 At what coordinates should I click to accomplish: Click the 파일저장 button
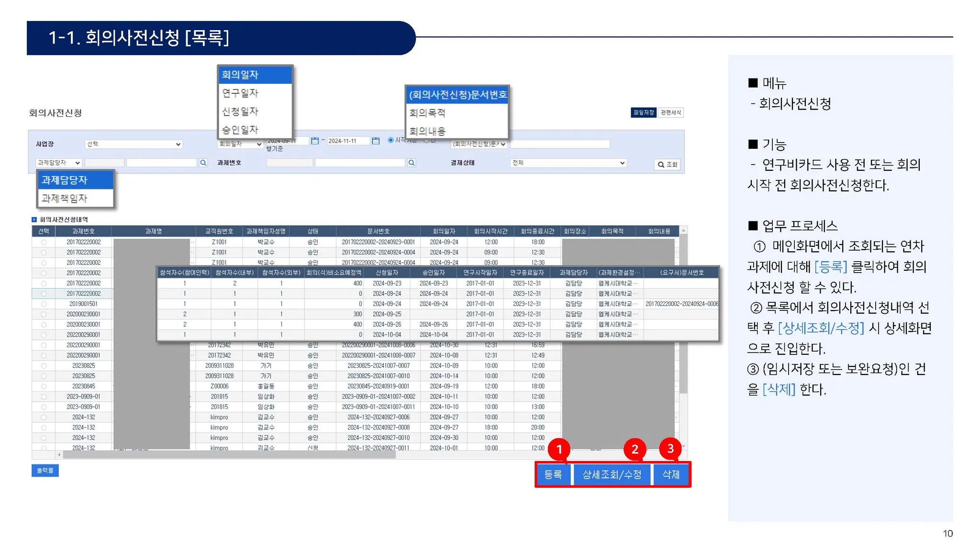click(x=643, y=112)
